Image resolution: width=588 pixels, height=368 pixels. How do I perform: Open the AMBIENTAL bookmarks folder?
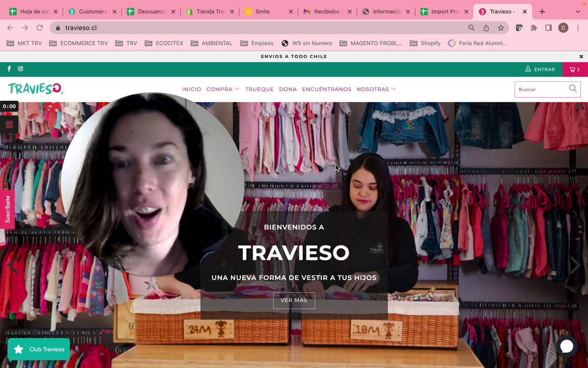pyautogui.click(x=212, y=43)
